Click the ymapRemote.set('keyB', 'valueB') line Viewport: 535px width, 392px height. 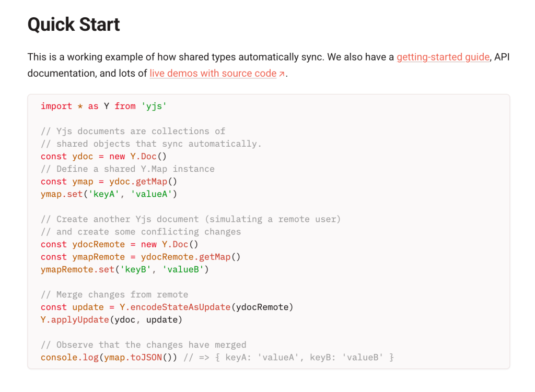coord(124,269)
